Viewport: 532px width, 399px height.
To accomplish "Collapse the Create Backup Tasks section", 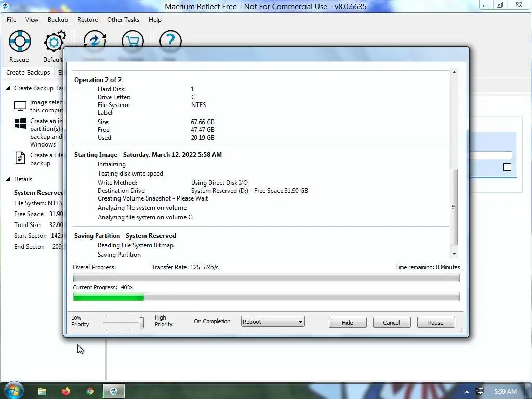I will click(x=8, y=88).
